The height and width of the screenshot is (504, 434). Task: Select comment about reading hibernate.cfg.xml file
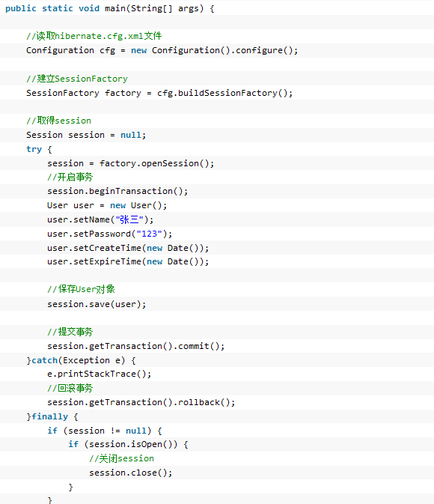pyautogui.click(x=94, y=36)
